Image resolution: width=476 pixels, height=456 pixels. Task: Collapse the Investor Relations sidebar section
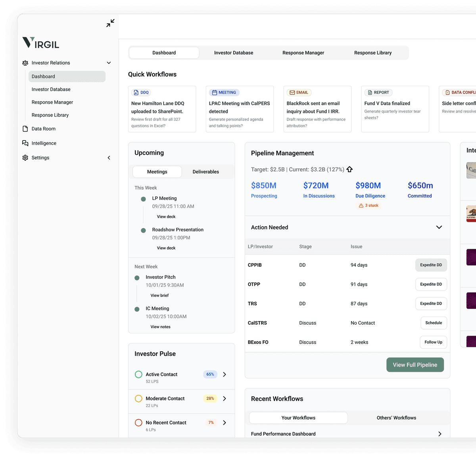109,63
